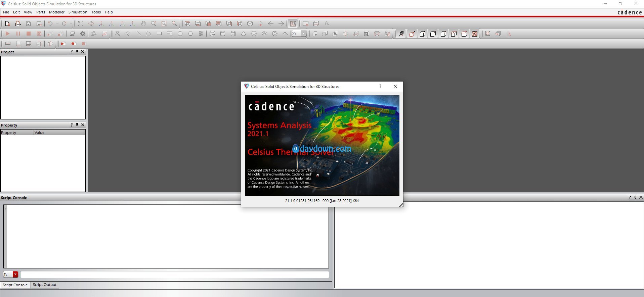Image resolution: width=644 pixels, height=297 pixels.
Task: Open simulation settings gear icon
Action: point(83,34)
